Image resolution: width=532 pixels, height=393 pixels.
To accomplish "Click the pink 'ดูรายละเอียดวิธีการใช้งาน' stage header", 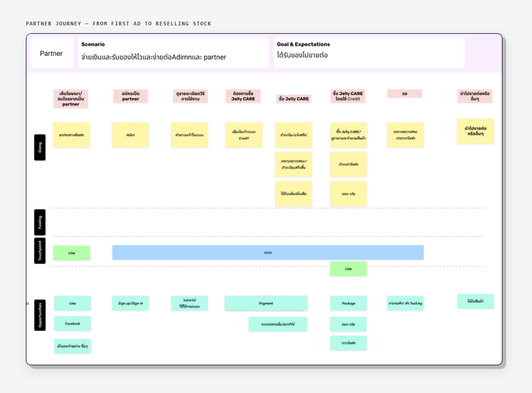I will pyautogui.click(x=190, y=96).
